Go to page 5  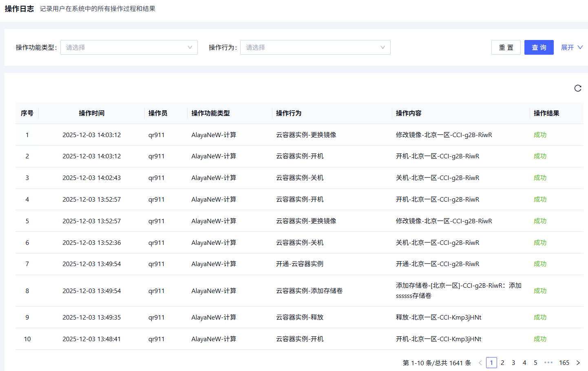tap(535, 363)
